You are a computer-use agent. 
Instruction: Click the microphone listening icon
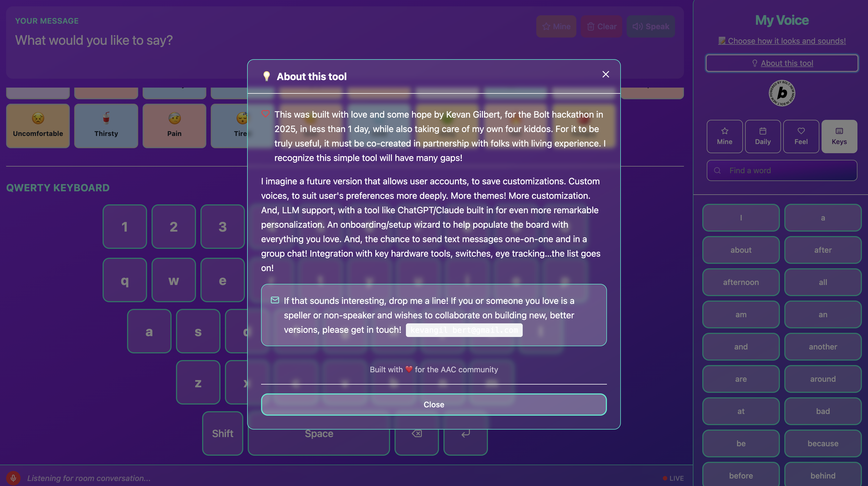click(x=13, y=478)
